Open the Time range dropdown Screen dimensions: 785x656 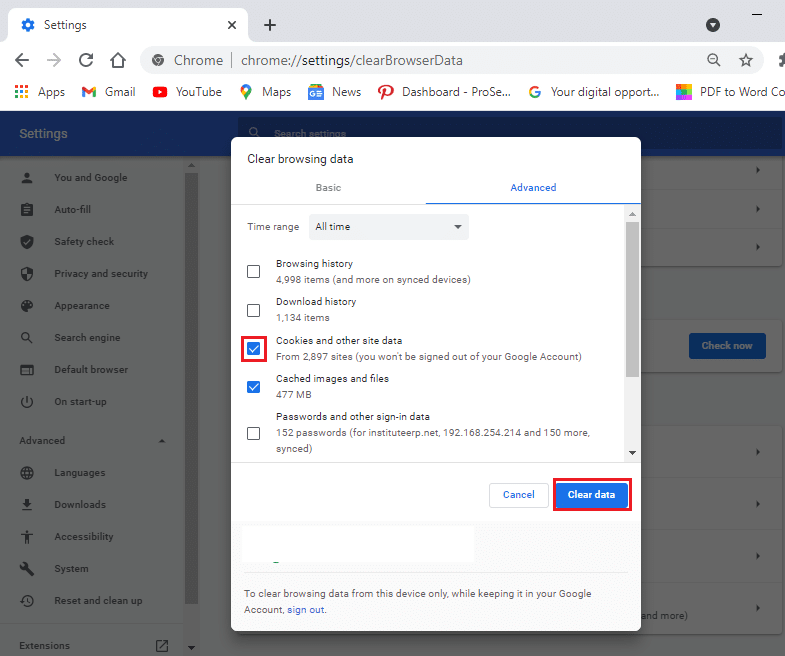(388, 227)
